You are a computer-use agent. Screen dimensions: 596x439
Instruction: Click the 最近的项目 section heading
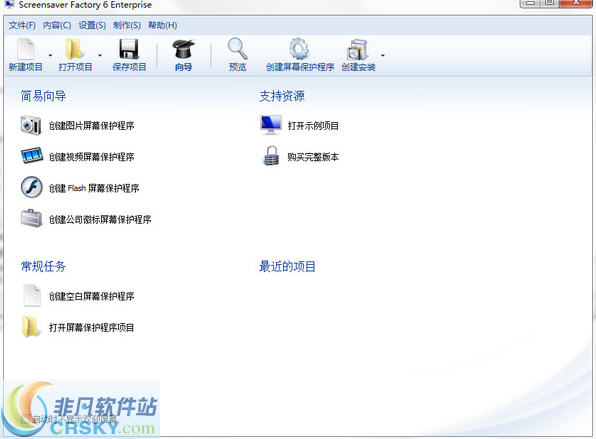(287, 266)
